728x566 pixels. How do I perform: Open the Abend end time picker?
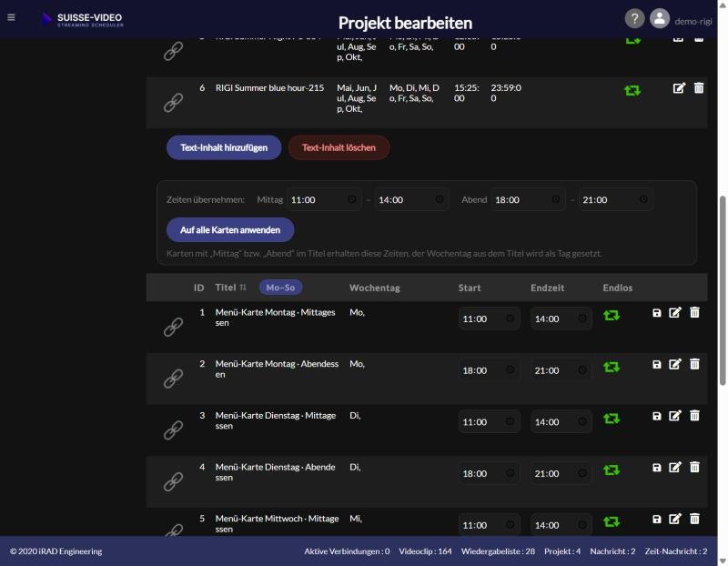643,199
